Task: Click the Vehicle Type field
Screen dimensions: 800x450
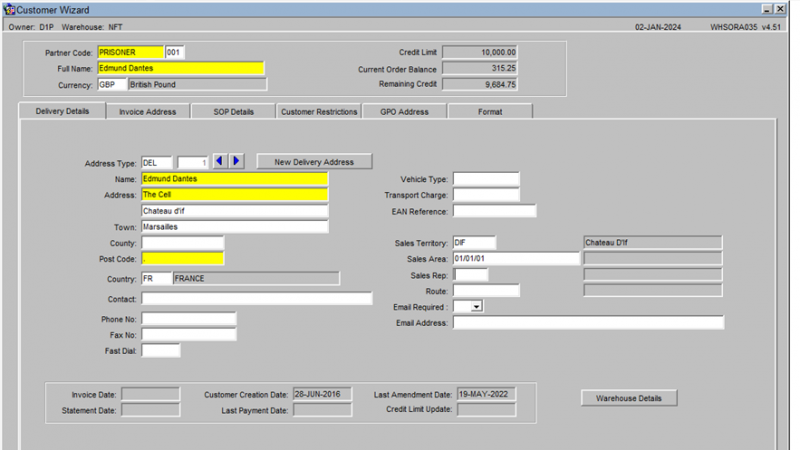Action: pos(486,179)
